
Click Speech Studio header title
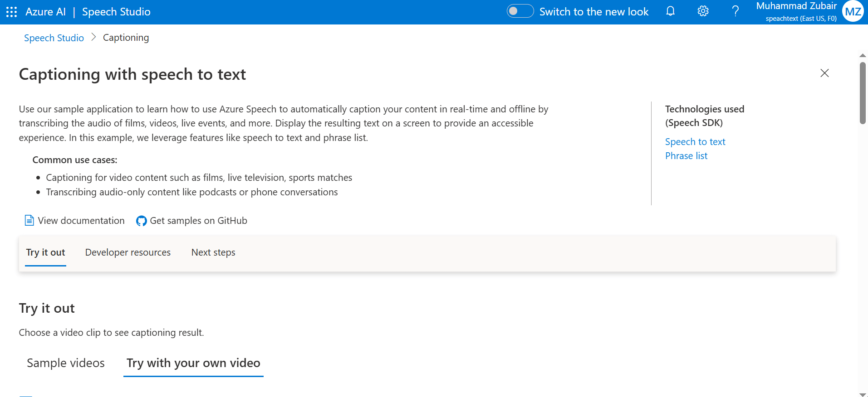pyautogui.click(x=116, y=12)
